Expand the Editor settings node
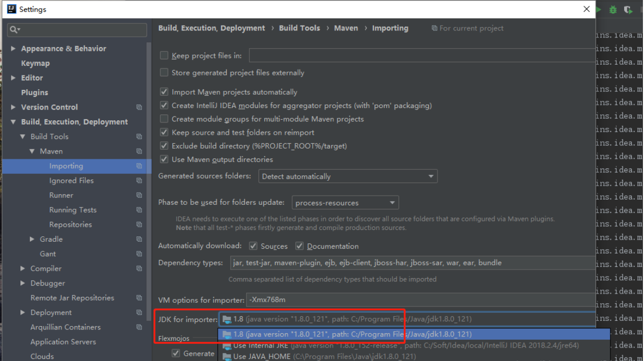 pos(13,78)
